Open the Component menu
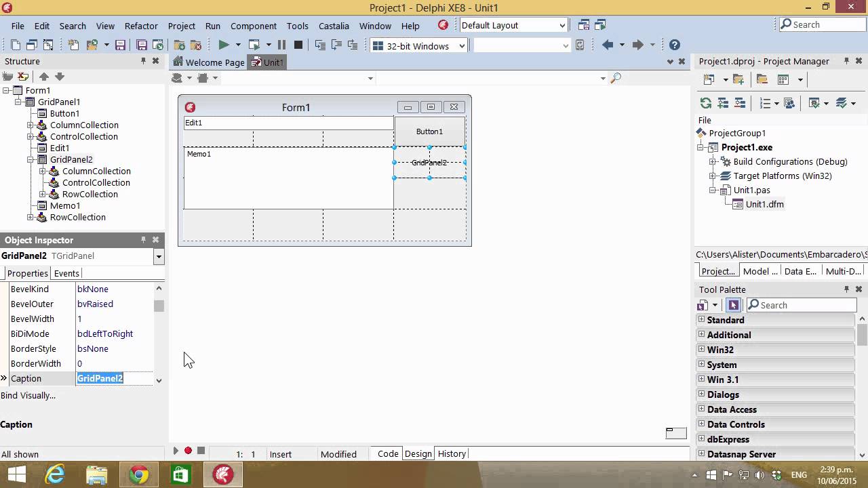Image resolution: width=868 pixels, height=488 pixels. [x=254, y=26]
